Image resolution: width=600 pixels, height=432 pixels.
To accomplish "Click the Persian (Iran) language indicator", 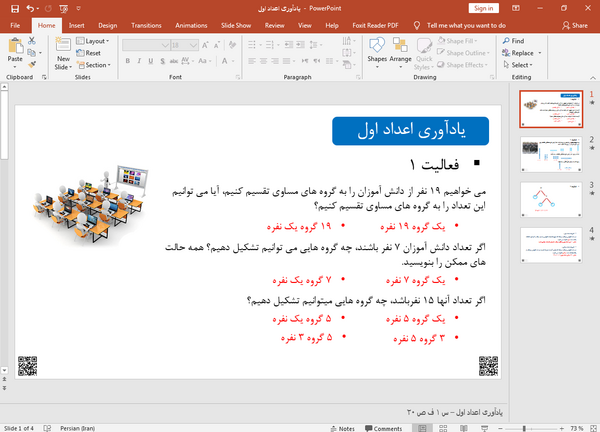I will [x=77, y=428].
